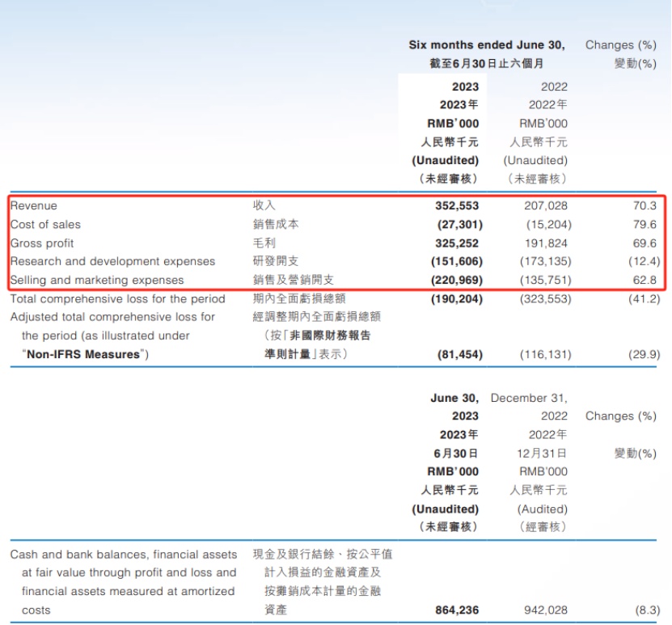672x625 pixels.
Task: Select the (12.4) change value
Action: click(x=645, y=261)
